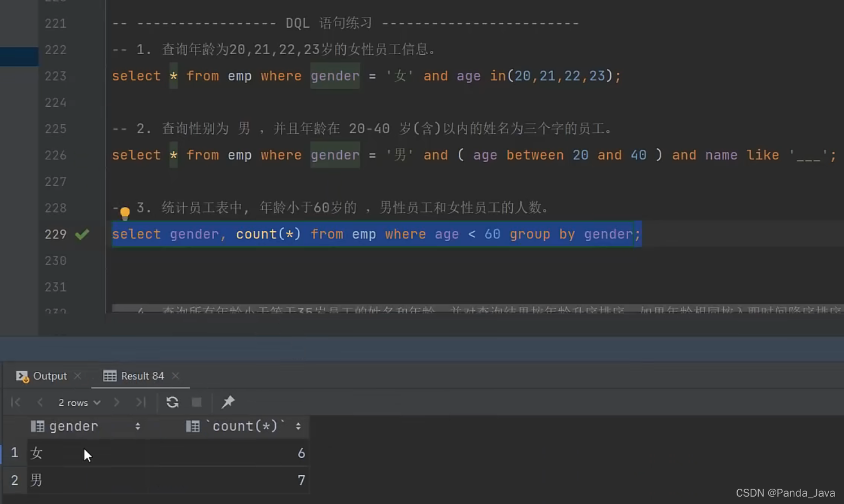Select the count cell with value 7
844x504 pixels.
coord(229,480)
